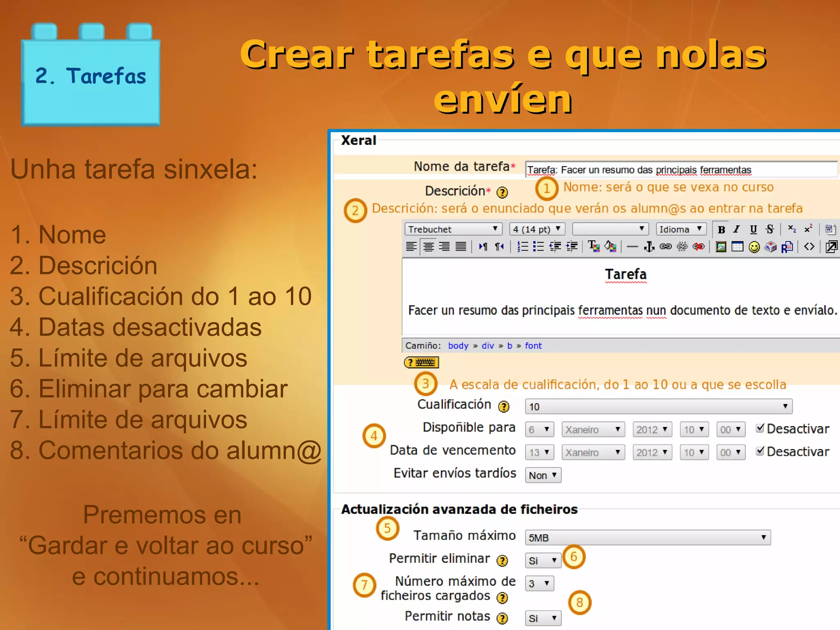
Task: Insert a table with the table icon
Action: point(737,247)
